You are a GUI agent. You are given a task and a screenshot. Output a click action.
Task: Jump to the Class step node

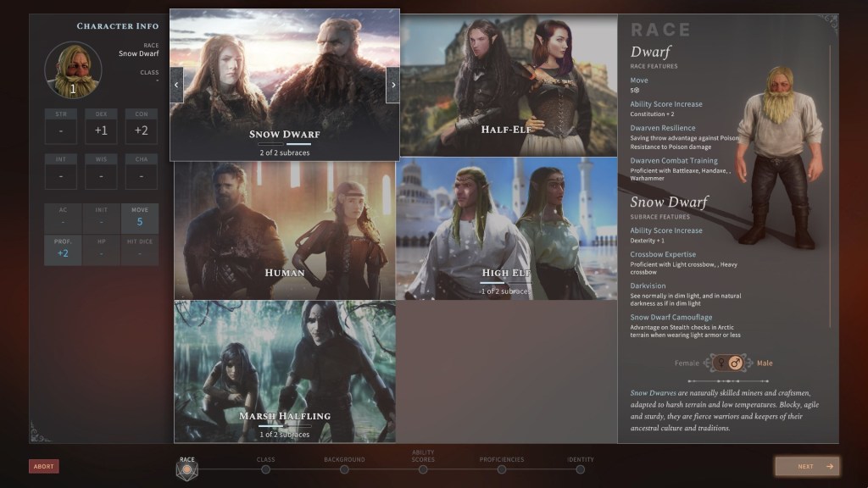click(x=265, y=469)
